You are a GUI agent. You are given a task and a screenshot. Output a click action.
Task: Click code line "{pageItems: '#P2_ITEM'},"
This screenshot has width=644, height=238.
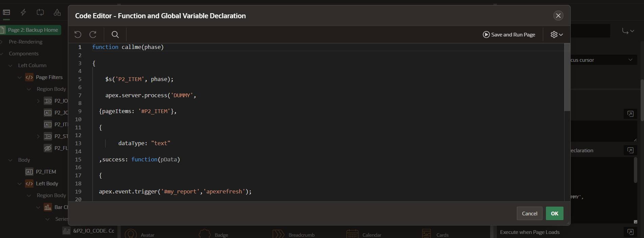(x=138, y=111)
